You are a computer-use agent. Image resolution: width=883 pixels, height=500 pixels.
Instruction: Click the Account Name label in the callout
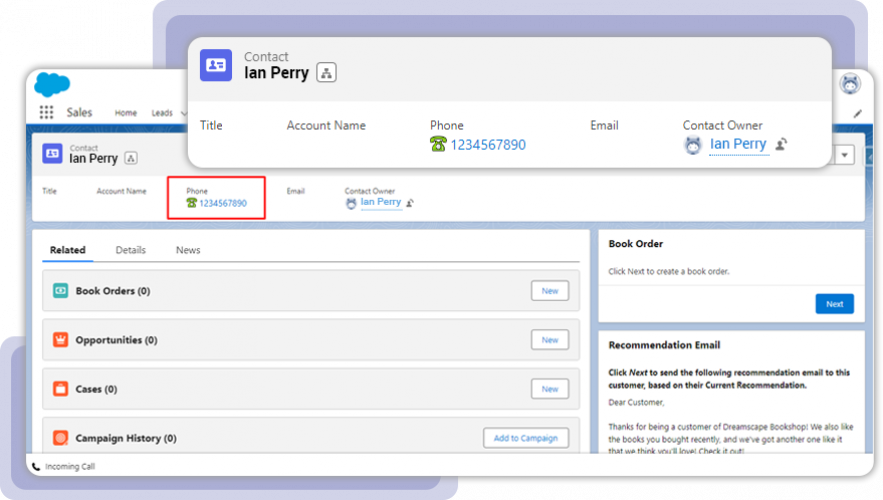pyautogui.click(x=326, y=125)
